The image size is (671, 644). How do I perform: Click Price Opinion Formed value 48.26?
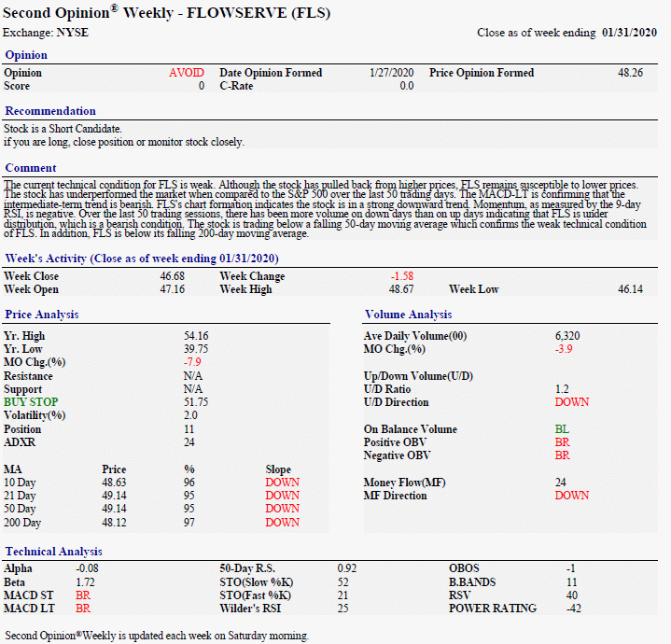click(630, 72)
